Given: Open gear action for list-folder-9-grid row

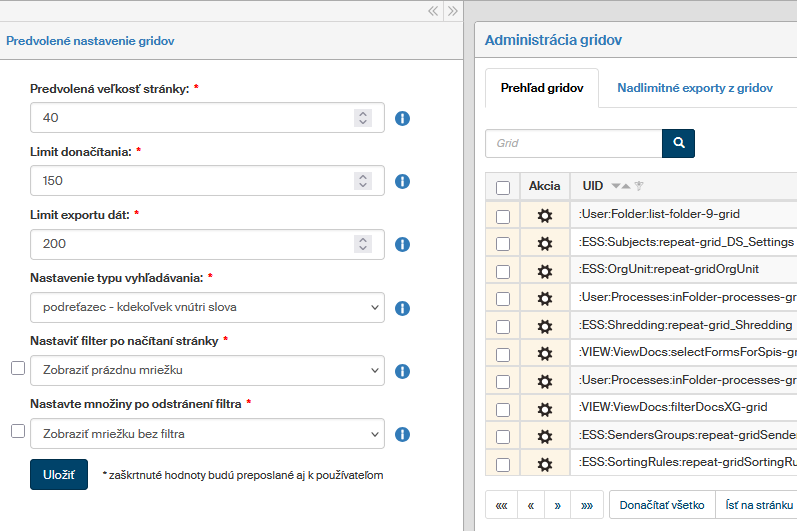Looking at the screenshot, I should click(545, 215).
